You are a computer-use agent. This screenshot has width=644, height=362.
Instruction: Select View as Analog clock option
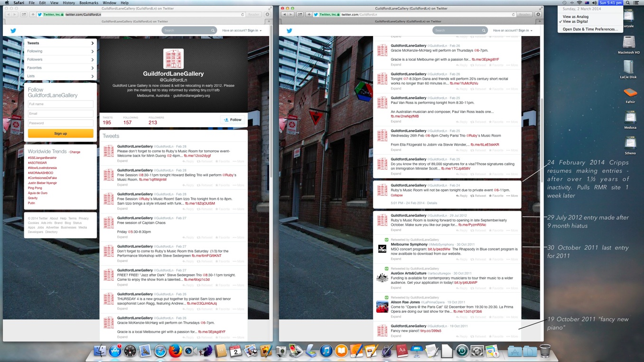tap(575, 17)
